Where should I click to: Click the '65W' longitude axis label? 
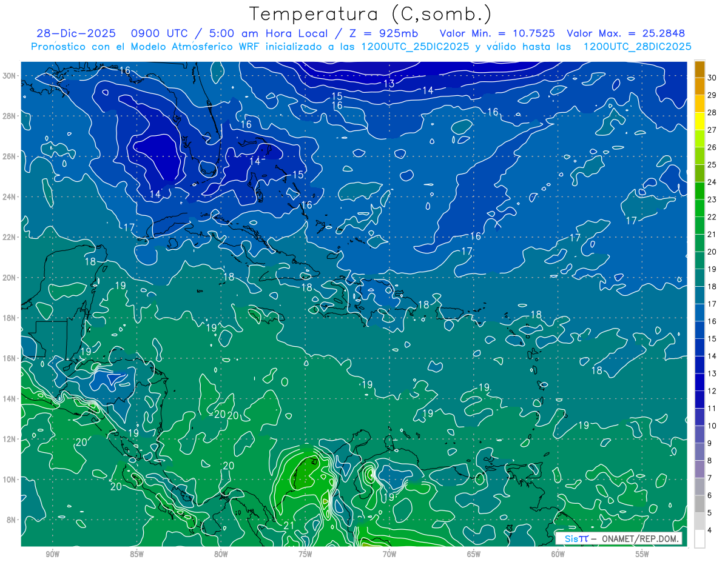[x=474, y=554]
